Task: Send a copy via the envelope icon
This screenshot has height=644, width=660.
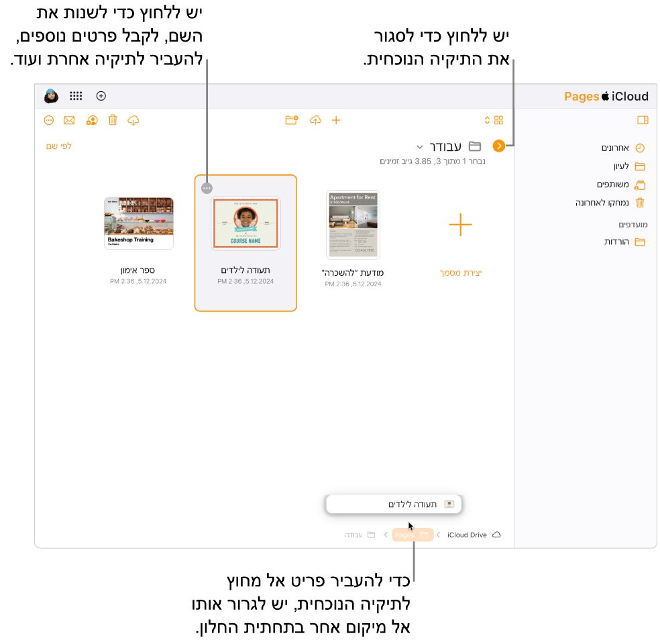Action: tap(69, 120)
